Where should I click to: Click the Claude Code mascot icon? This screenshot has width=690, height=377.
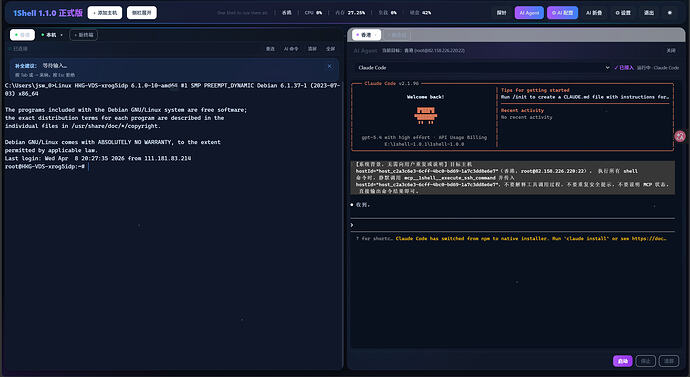pos(426,116)
